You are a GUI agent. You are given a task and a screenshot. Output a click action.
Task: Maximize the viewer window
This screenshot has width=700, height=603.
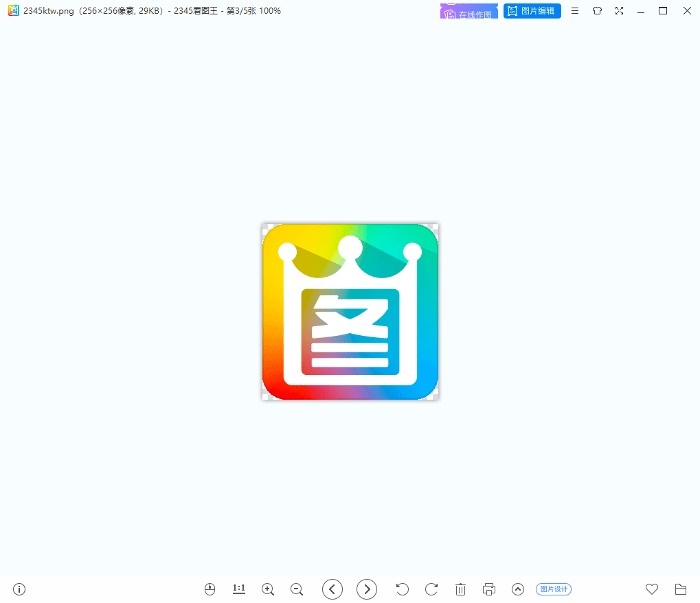click(663, 11)
